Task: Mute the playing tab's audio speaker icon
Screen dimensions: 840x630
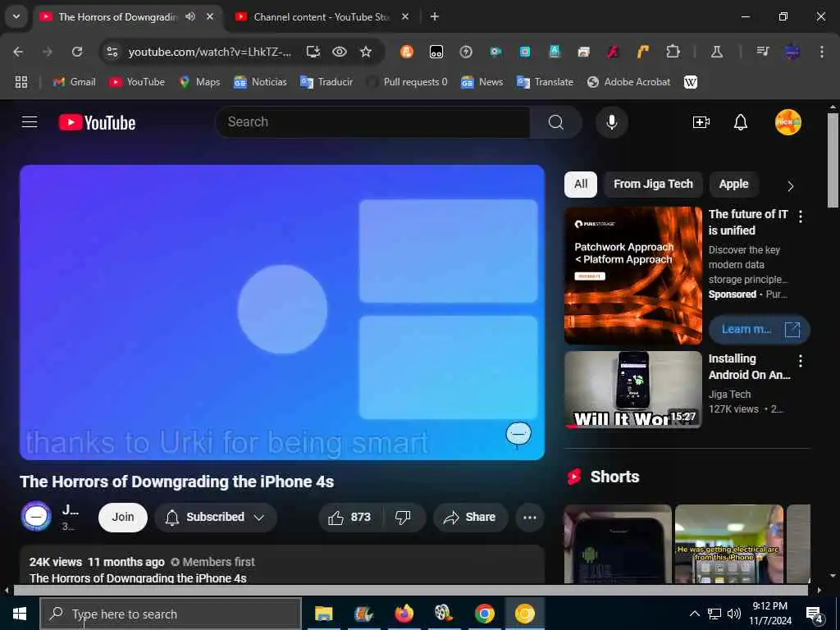Action: click(x=190, y=16)
